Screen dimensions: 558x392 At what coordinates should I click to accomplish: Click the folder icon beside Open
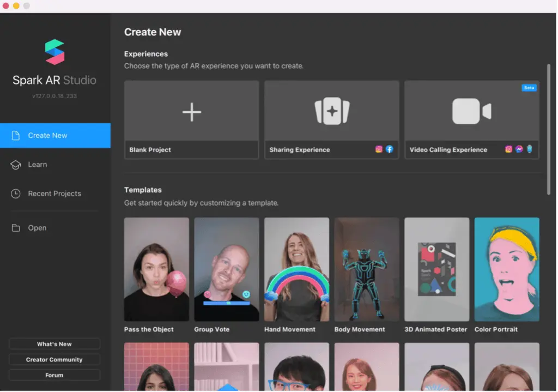coord(16,227)
